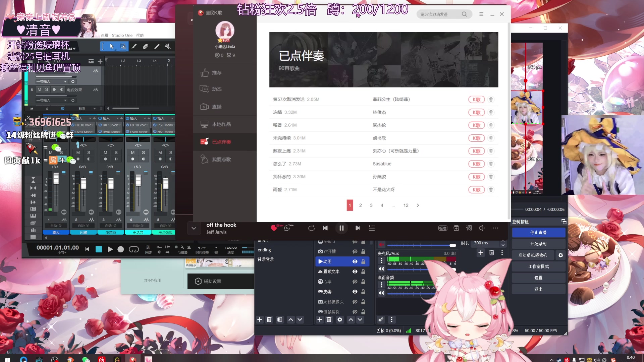
Task: Go to page 2 of the song list
Action: click(x=361, y=205)
